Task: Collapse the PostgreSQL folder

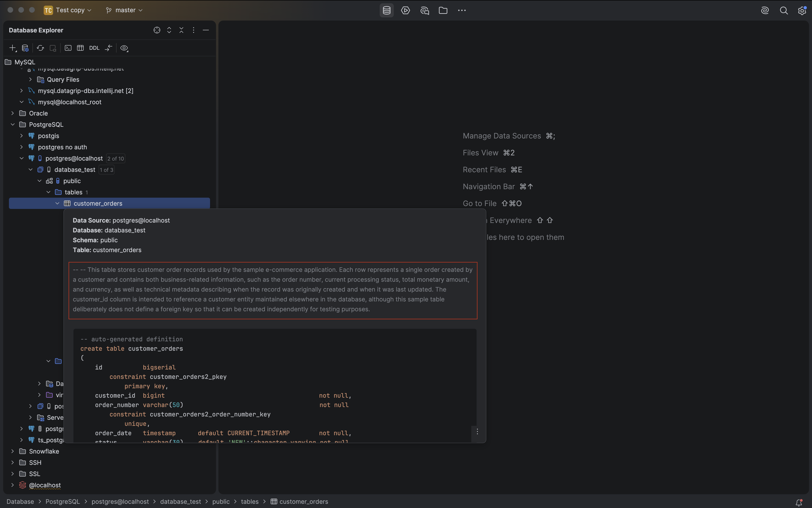Action: [x=12, y=125]
